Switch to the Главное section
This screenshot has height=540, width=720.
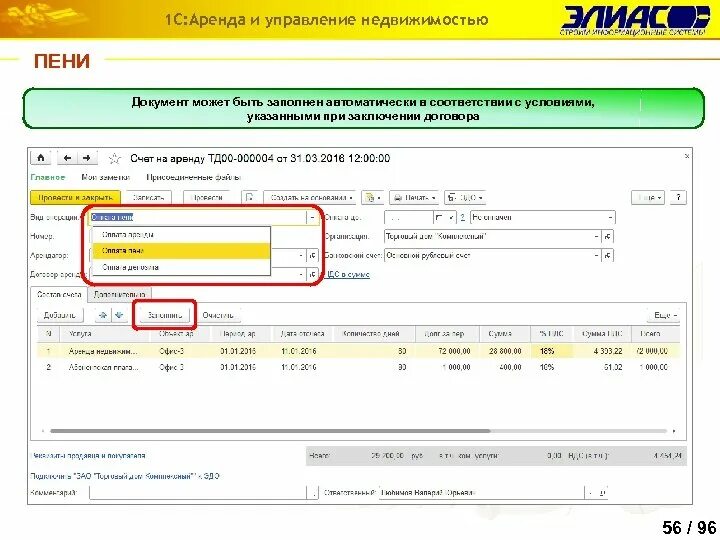coord(48,177)
